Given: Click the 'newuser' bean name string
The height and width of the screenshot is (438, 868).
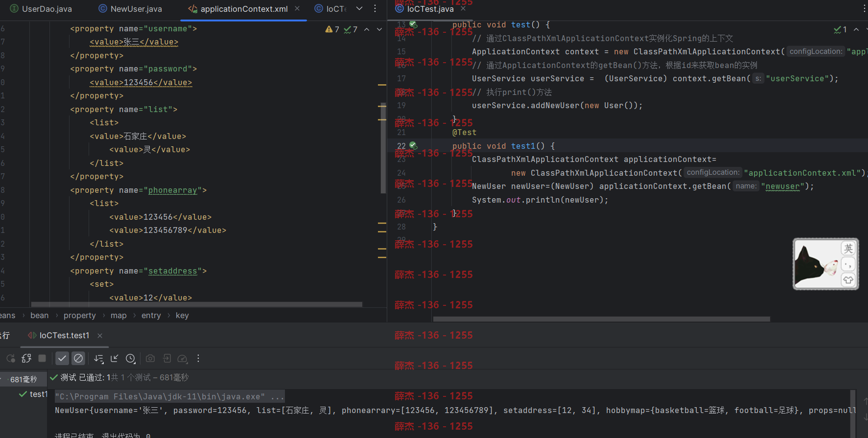Looking at the screenshot, I should (x=782, y=186).
